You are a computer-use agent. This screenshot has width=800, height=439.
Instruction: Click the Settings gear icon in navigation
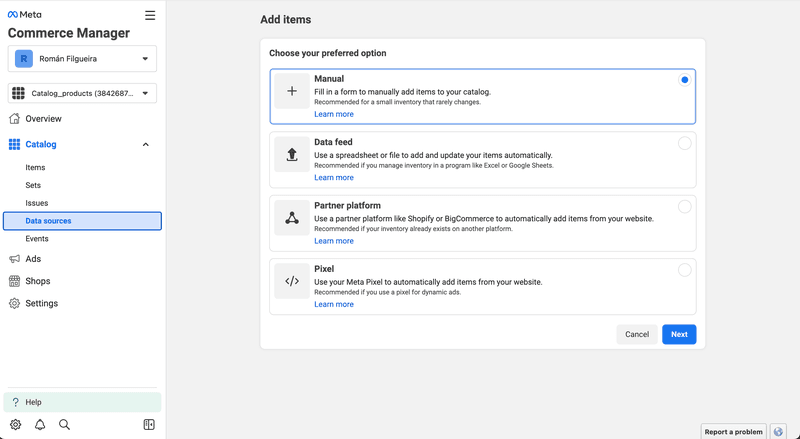(x=15, y=303)
